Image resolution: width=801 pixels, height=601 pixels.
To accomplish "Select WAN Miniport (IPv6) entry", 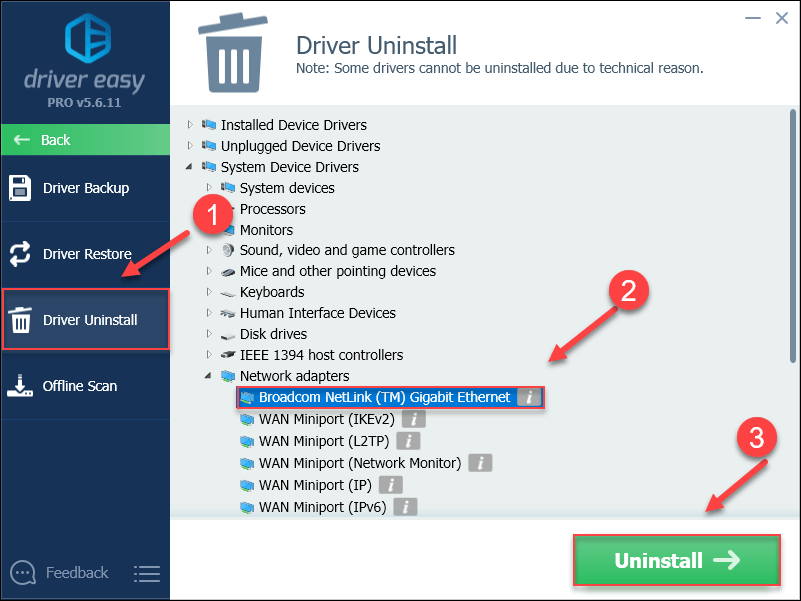I will click(x=322, y=507).
